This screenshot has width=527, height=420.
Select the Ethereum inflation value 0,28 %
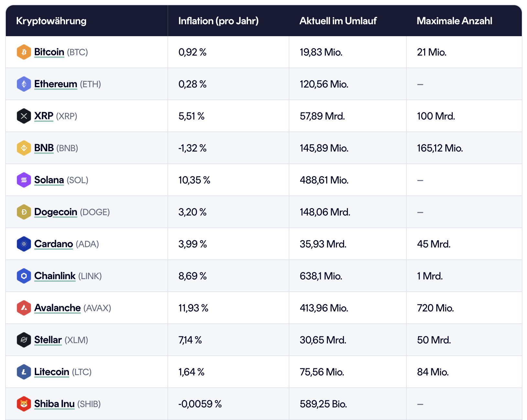pyautogui.click(x=192, y=84)
